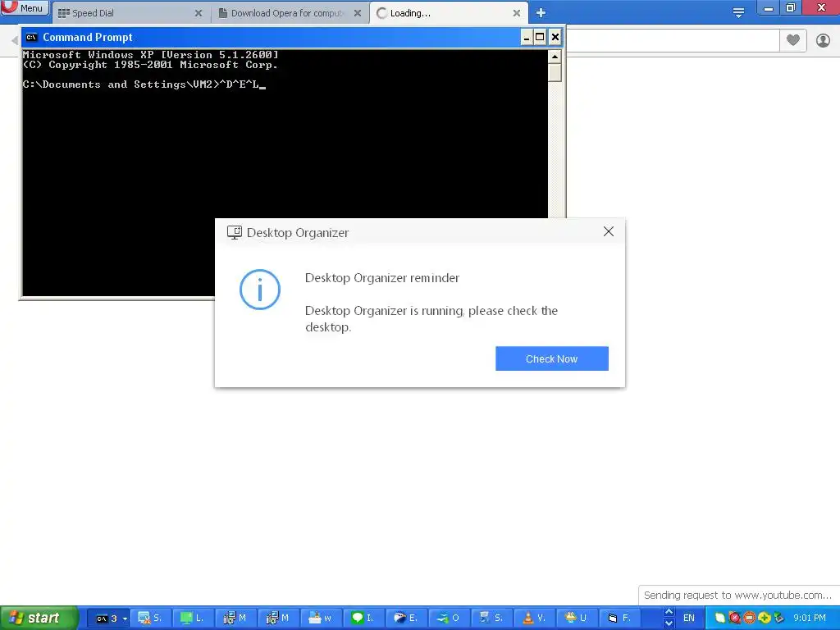
Task: Maximize the Command Prompt window
Action: 540,37
